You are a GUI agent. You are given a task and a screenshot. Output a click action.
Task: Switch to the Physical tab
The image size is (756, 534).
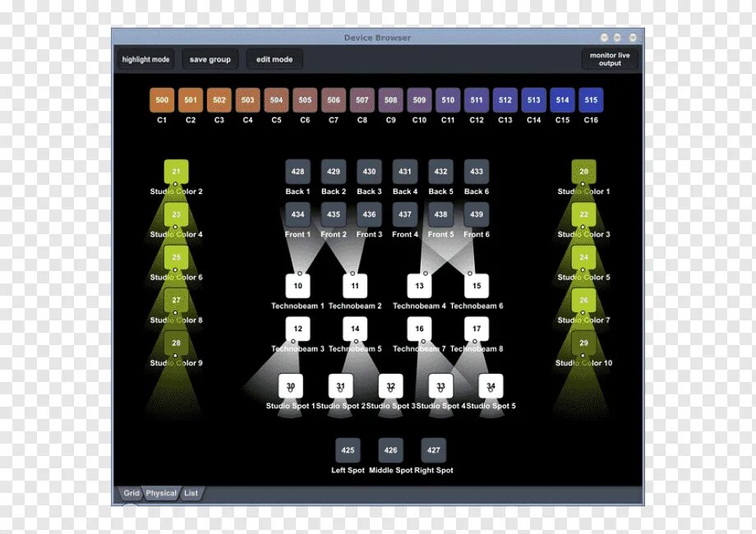[x=161, y=493]
